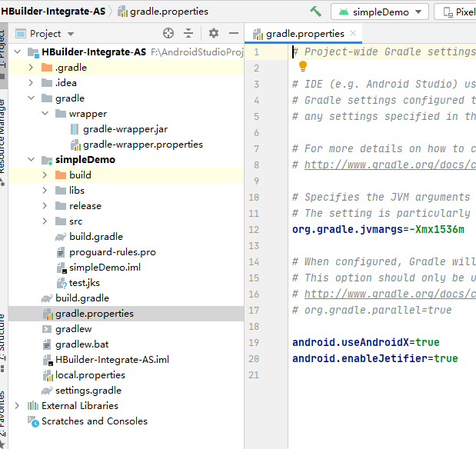The width and height of the screenshot is (476, 449).
Task: Expand the libs folder
Action: click(x=45, y=191)
